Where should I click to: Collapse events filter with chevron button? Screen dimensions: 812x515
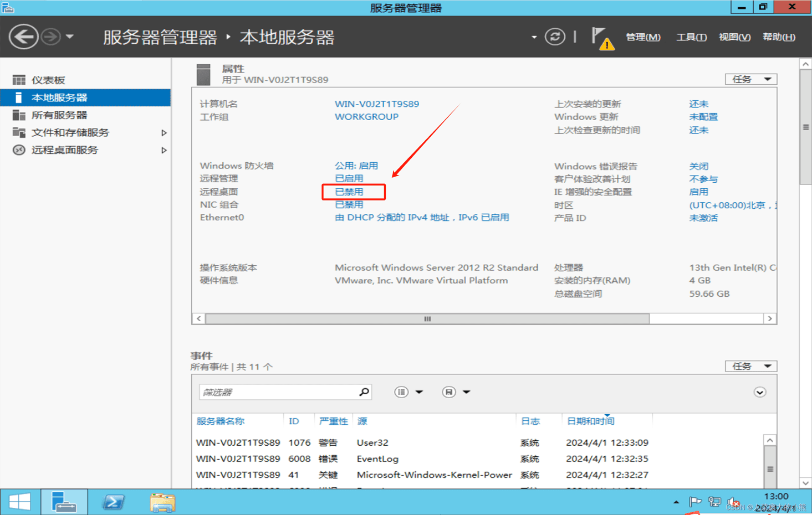click(x=759, y=392)
